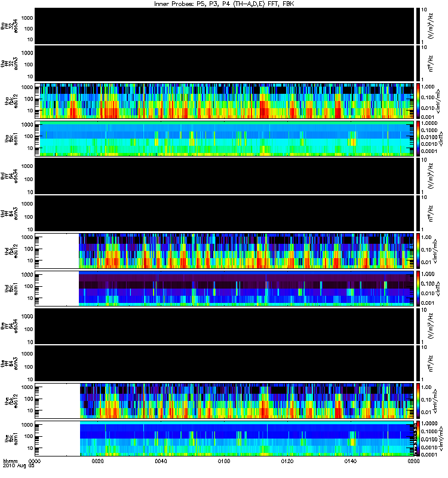Select the tha fbk edc12 color bar
Image resolution: width=448 pixels, height=478 pixels.
point(418,101)
